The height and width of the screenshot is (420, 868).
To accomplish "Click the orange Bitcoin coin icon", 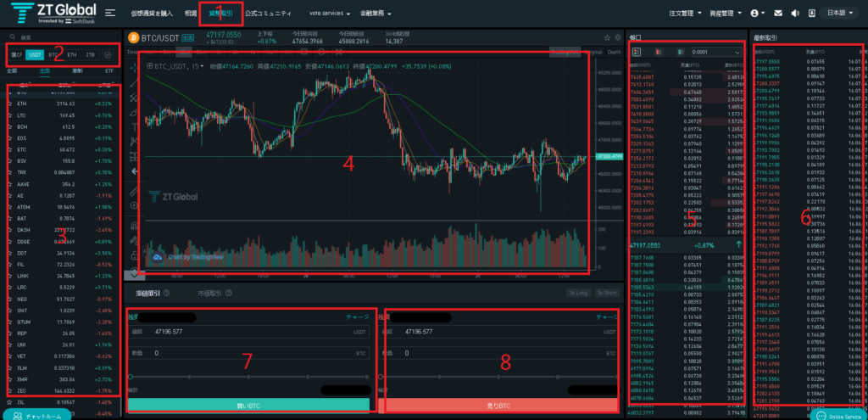I will (133, 37).
